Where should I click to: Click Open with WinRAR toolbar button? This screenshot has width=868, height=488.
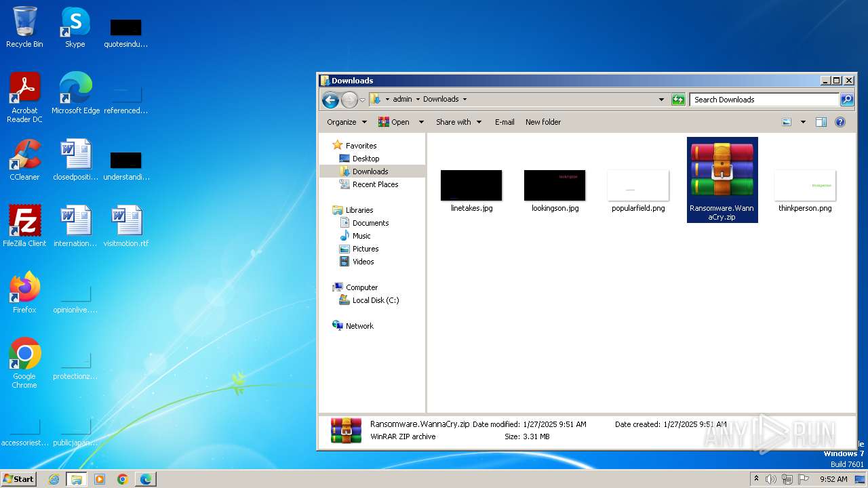[x=394, y=122]
